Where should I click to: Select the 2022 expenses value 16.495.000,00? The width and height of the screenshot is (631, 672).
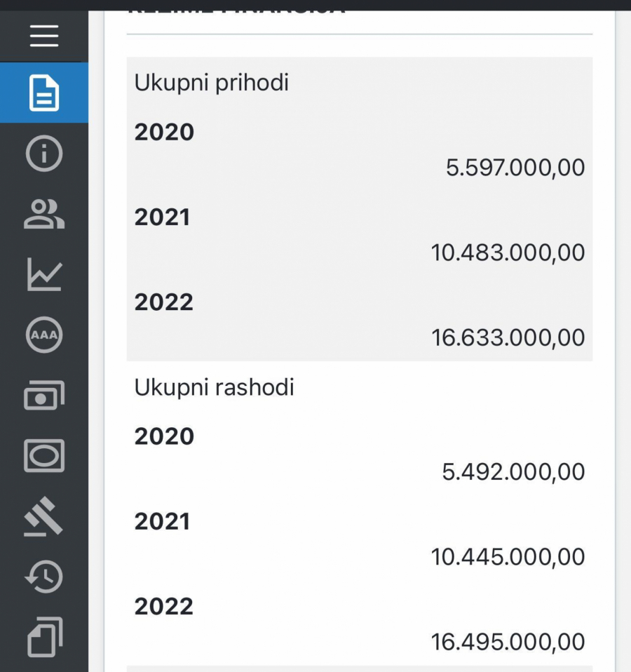508,642
